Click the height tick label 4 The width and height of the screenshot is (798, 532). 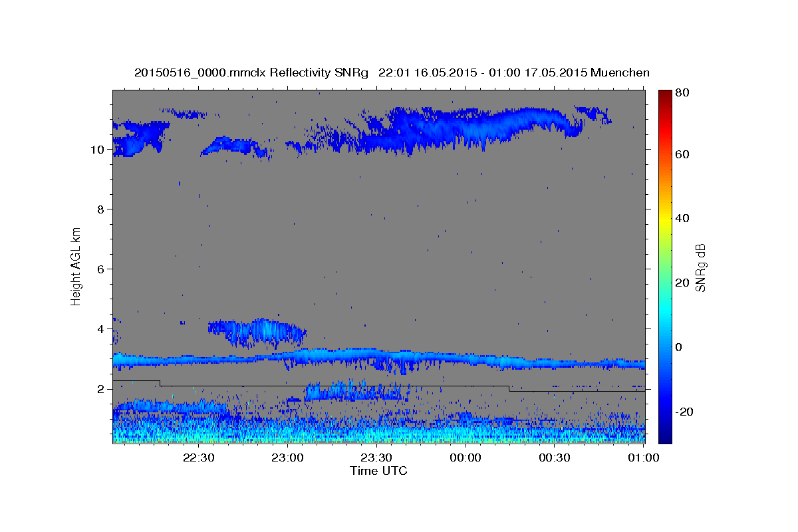pos(100,329)
